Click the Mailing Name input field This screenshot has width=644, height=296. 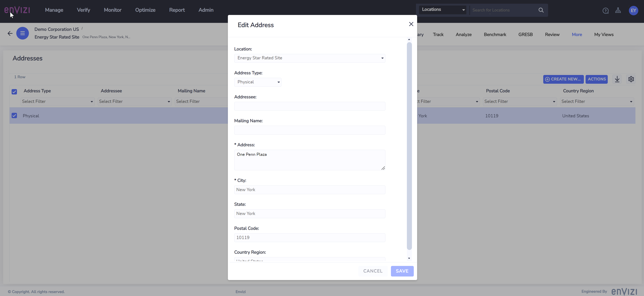click(x=309, y=130)
